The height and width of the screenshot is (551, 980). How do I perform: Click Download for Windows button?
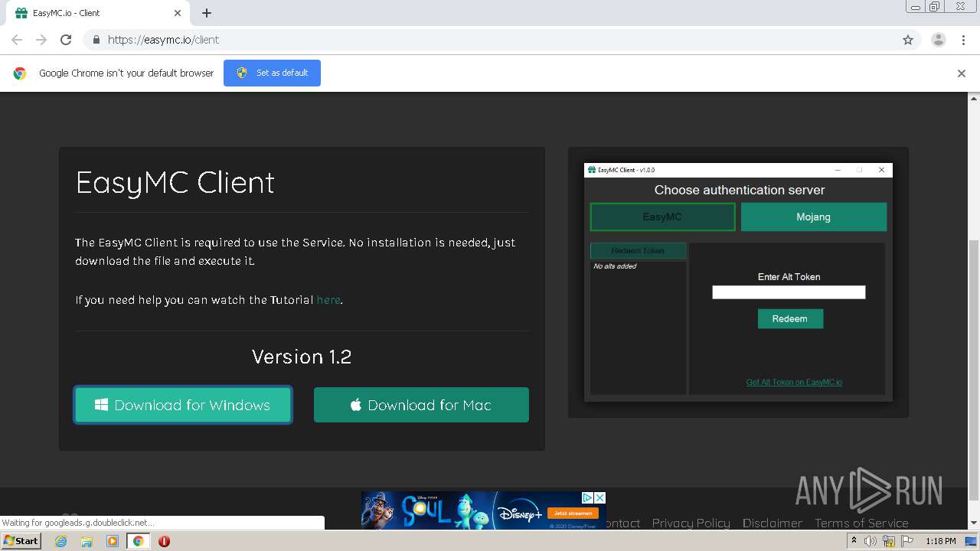[x=183, y=405]
